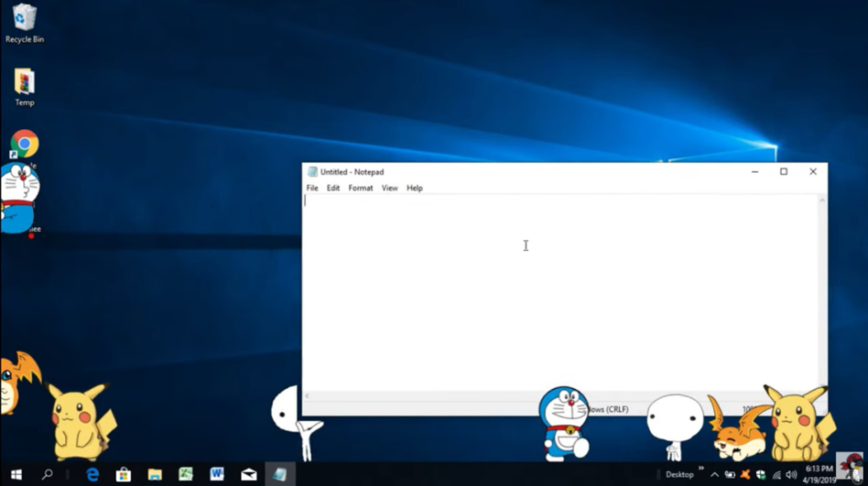Open the Edit menu in Notepad
The width and height of the screenshot is (868, 486).
click(x=333, y=188)
